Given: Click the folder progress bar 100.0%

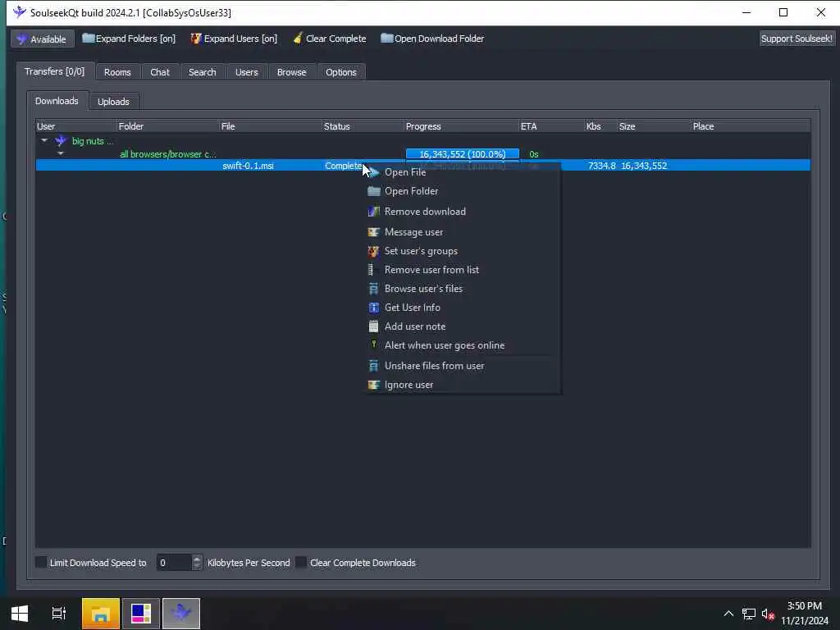Looking at the screenshot, I should (x=463, y=154).
